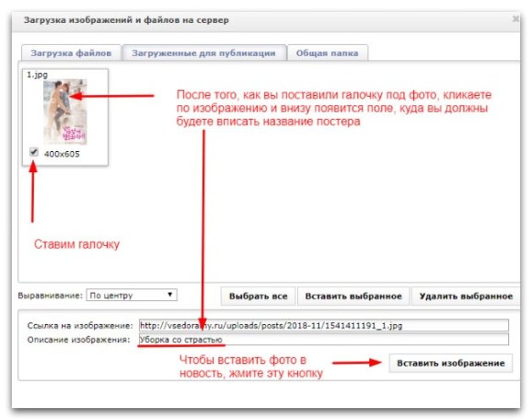The image size is (532, 419).
Task: Click the Ссылка на изображение label
Action: (x=80, y=326)
